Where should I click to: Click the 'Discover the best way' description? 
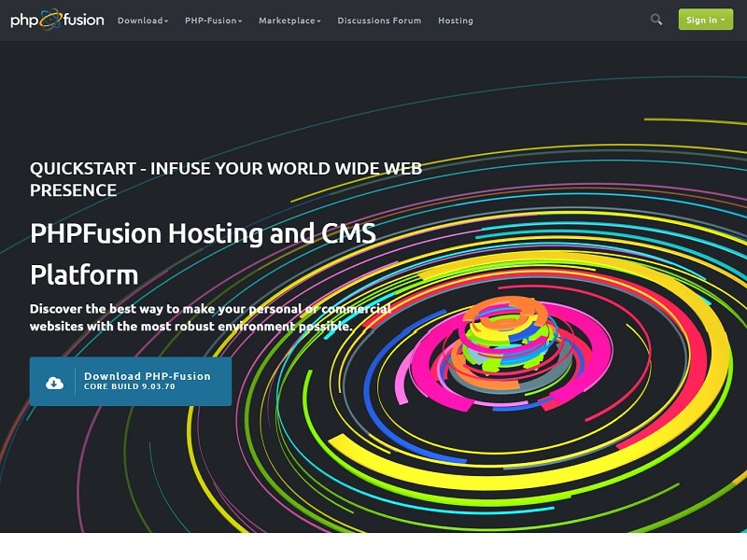coord(210,317)
